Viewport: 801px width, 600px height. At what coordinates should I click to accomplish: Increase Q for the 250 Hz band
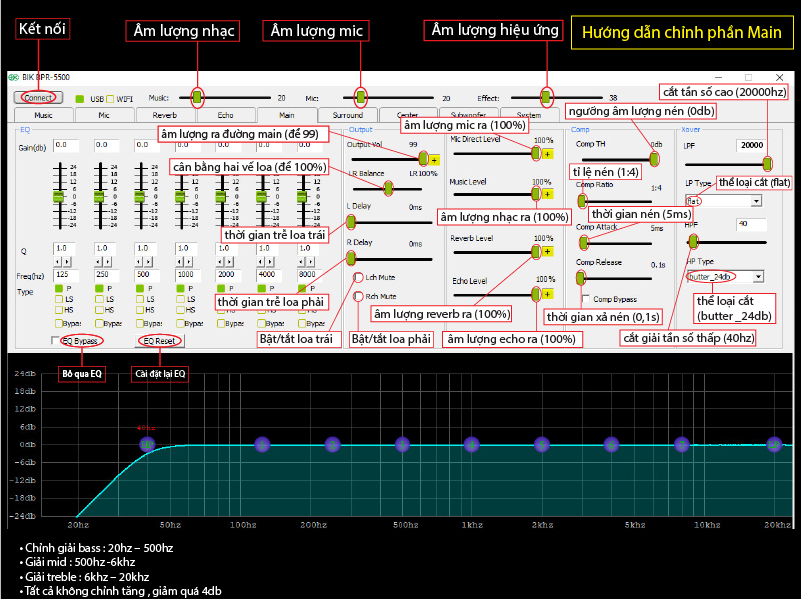pyautogui.click(x=108, y=262)
